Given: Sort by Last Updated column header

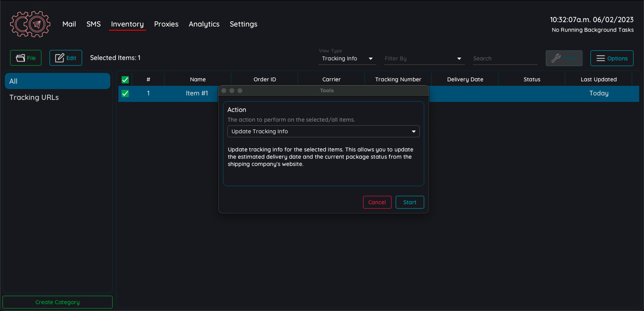Looking at the screenshot, I should coord(599,79).
